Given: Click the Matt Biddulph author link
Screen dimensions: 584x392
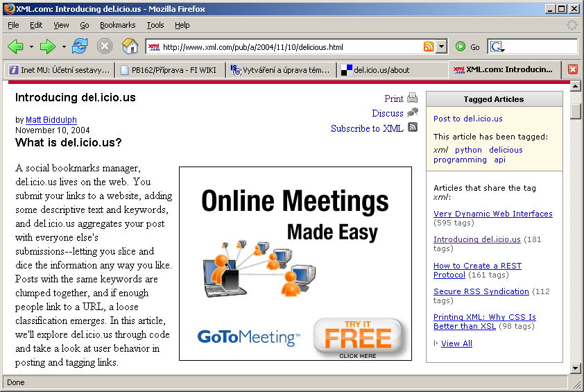Looking at the screenshot, I should tap(51, 119).
